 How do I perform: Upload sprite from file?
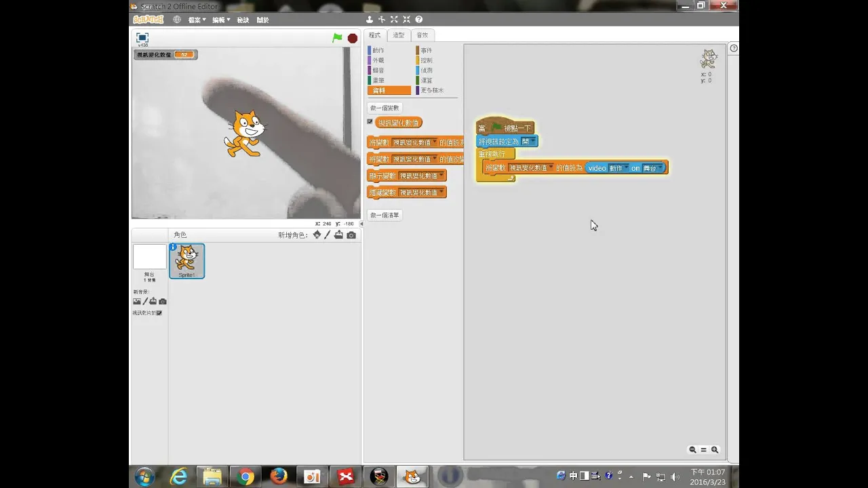tap(338, 235)
